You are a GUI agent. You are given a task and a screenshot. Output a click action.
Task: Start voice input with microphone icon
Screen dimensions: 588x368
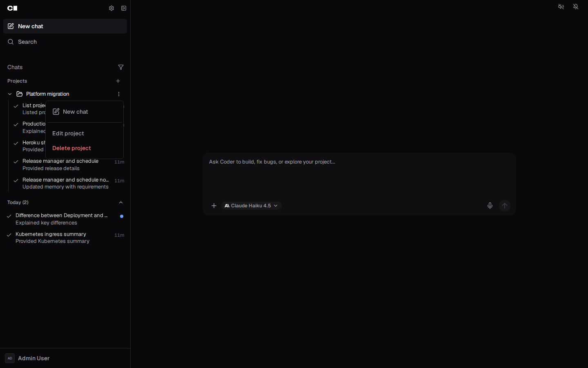tap(490, 206)
